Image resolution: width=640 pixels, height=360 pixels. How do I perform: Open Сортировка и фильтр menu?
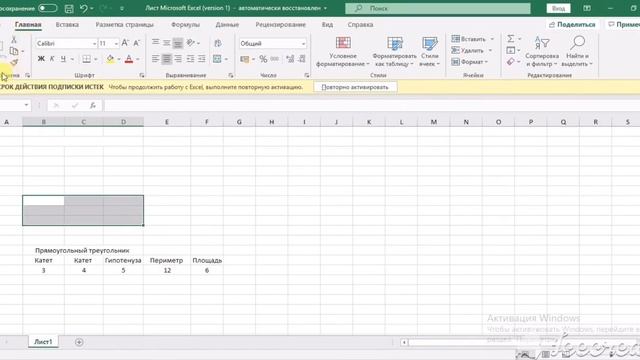(542, 51)
